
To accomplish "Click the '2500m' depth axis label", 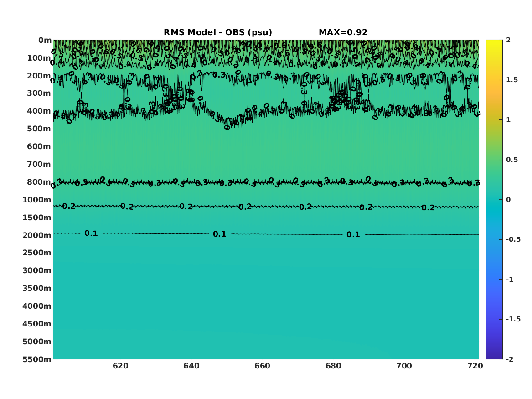I will point(37,253).
